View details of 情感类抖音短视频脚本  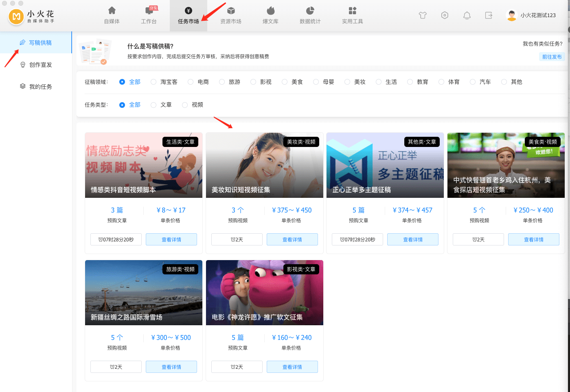(171, 239)
